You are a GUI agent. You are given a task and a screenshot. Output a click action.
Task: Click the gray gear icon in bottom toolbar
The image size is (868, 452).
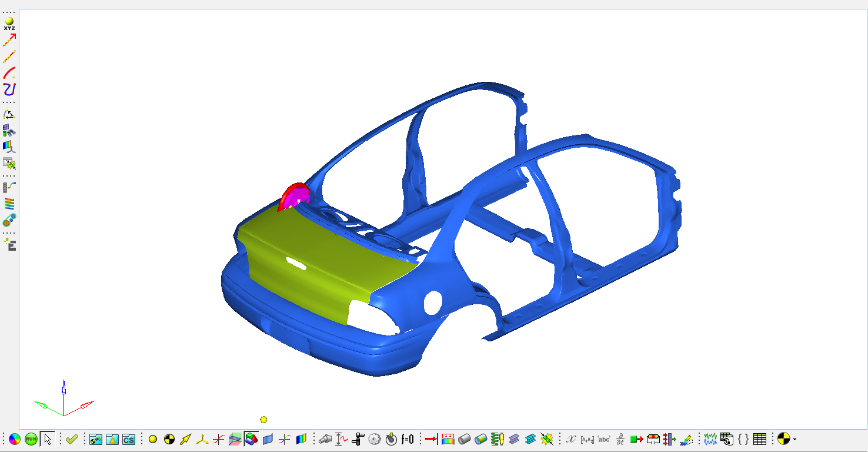coord(375,439)
